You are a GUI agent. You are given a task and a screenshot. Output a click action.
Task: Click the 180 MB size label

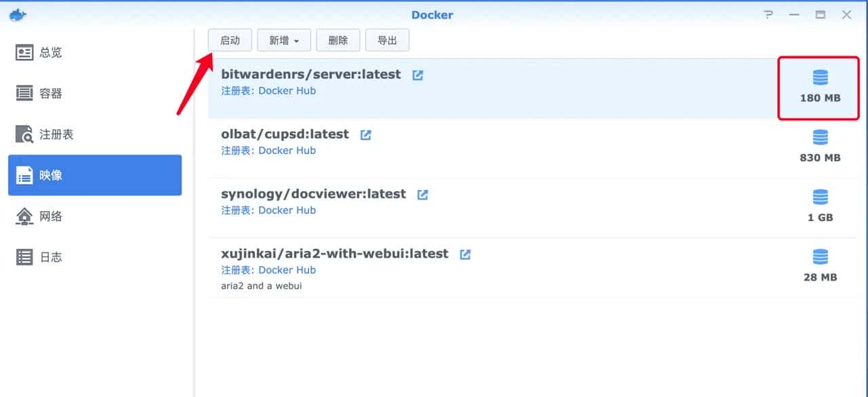tap(820, 98)
